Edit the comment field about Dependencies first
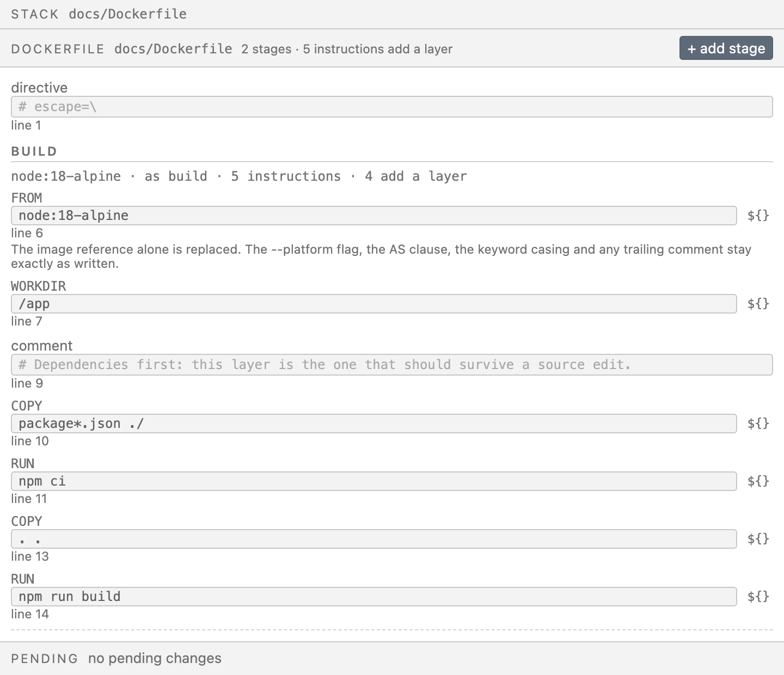Screen dimensions: 784x675 tap(392, 365)
